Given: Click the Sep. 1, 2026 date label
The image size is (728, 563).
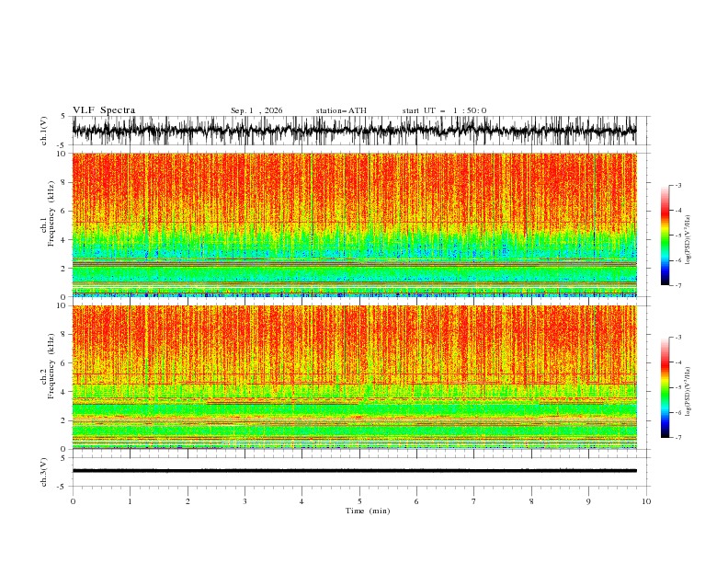Looking at the screenshot, I should point(256,110).
